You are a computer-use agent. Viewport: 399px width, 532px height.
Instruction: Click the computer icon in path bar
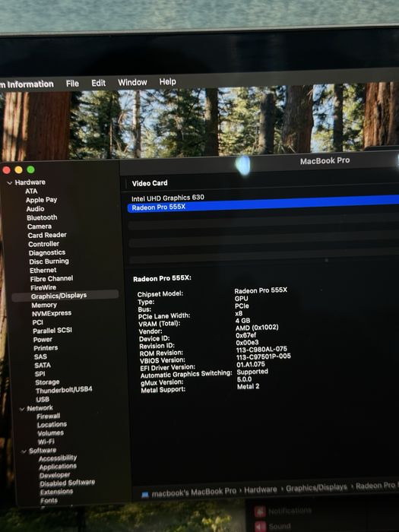[x=145, y=495]
